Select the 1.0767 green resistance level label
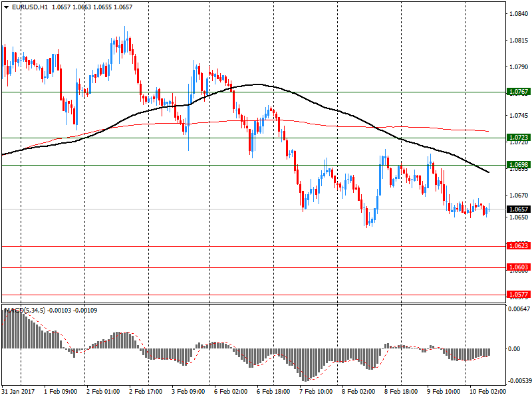 pyautogui.click(x=519, y=92)
